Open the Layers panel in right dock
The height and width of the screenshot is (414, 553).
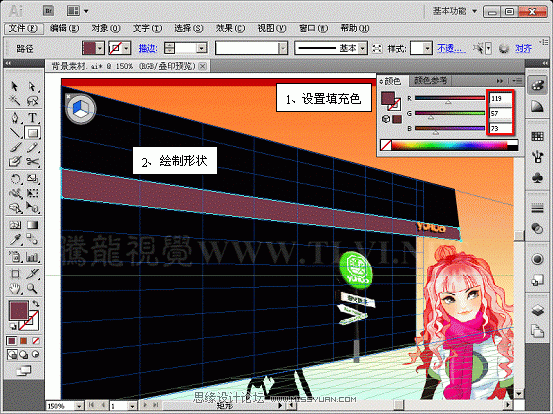coord(537,310)
